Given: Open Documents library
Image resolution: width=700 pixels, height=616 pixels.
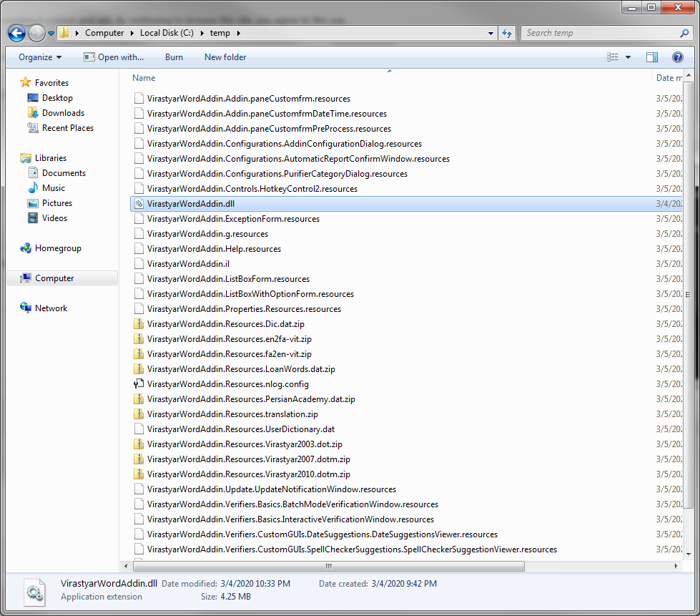Looking at the screenshot, I should coord(64,173).
